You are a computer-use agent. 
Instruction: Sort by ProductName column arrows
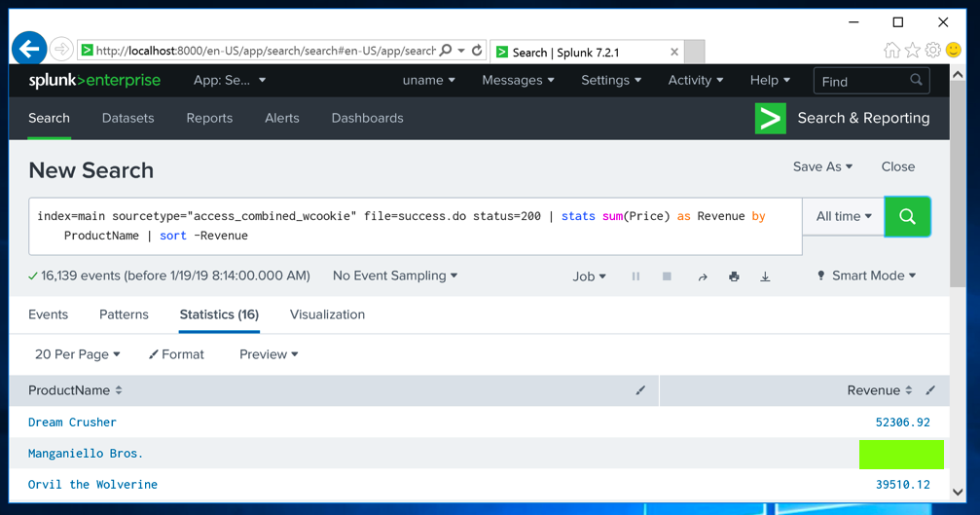[119, 390]
